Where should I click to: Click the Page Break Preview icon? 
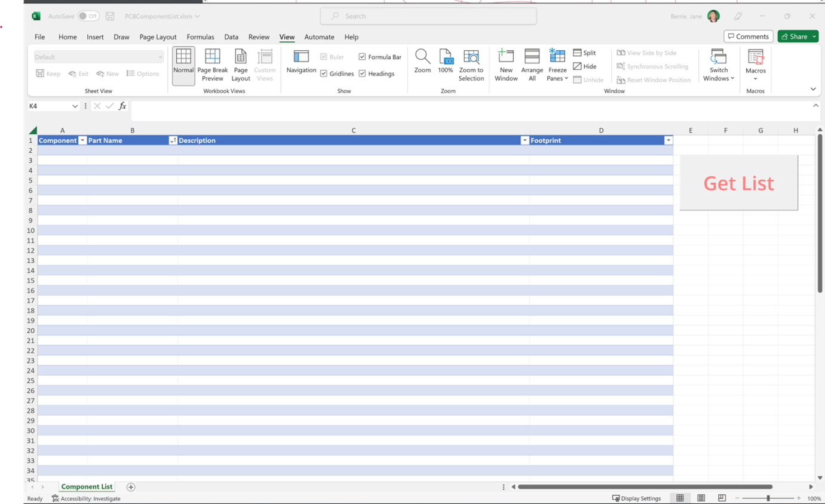[x=212, y=57]
